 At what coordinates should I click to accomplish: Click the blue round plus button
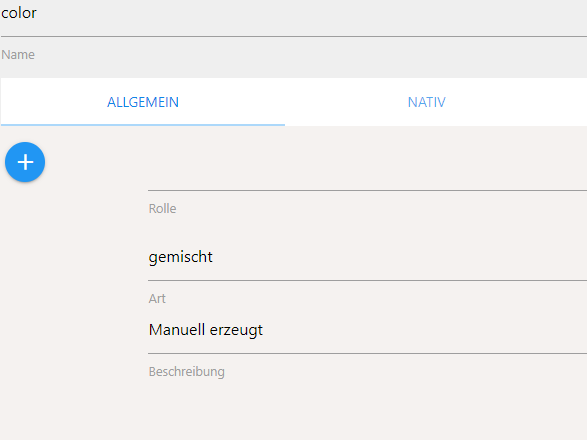[25, 162]
